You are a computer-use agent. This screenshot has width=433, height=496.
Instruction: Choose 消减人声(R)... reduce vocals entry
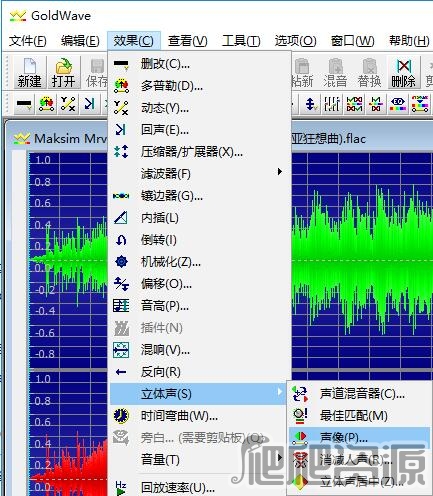[360, 460]
